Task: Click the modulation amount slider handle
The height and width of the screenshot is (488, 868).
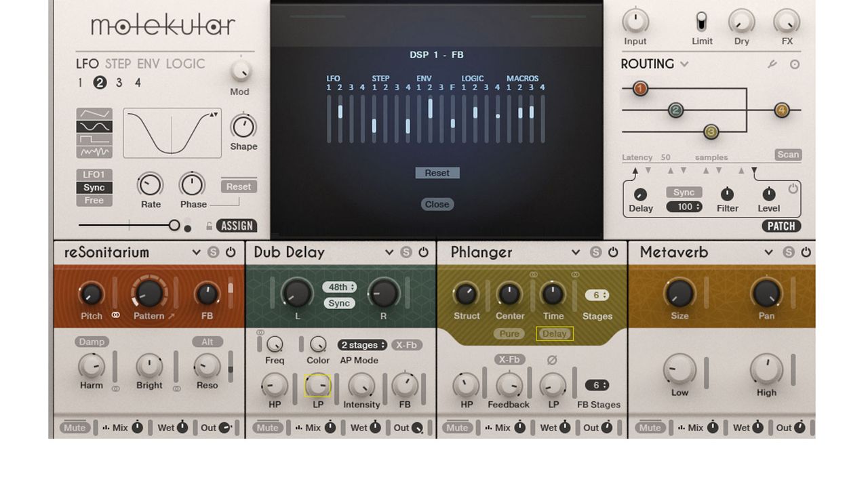Action: [x=174, y=225]
